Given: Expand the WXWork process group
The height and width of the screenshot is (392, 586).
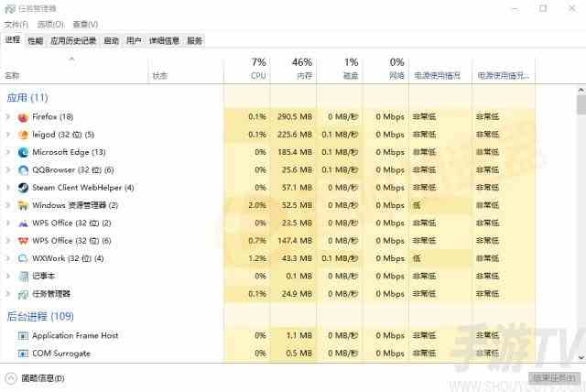Looking at the screenshot, I should (7, 258).
